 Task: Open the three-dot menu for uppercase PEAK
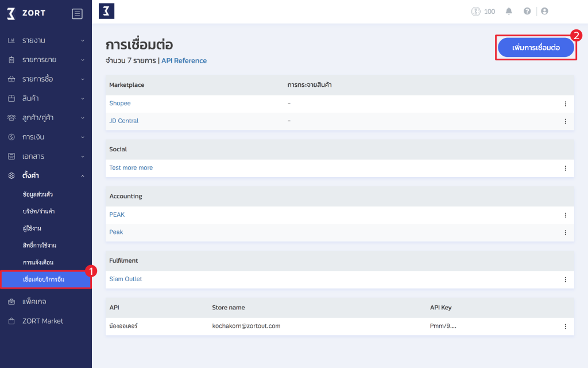tap(566, 215)
